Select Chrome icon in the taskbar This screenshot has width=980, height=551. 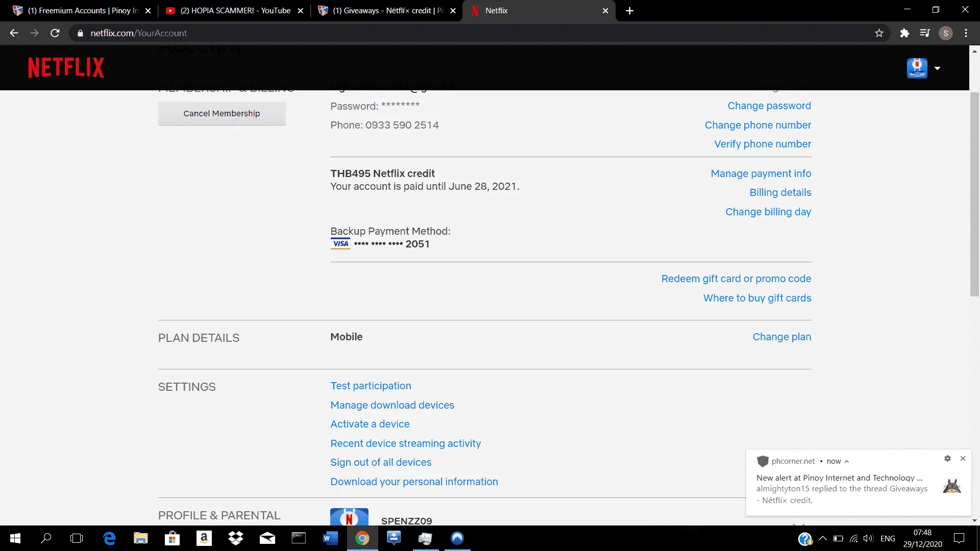(362, 538)
